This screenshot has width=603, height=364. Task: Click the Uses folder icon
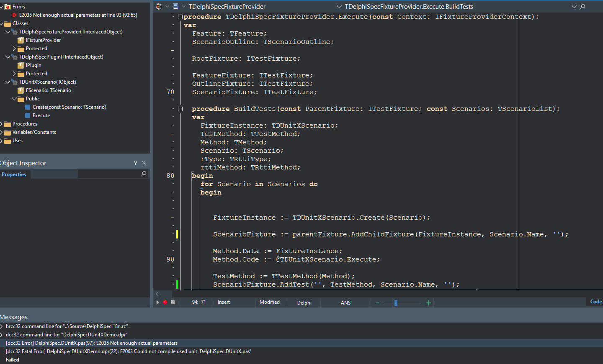coord(8,141)
